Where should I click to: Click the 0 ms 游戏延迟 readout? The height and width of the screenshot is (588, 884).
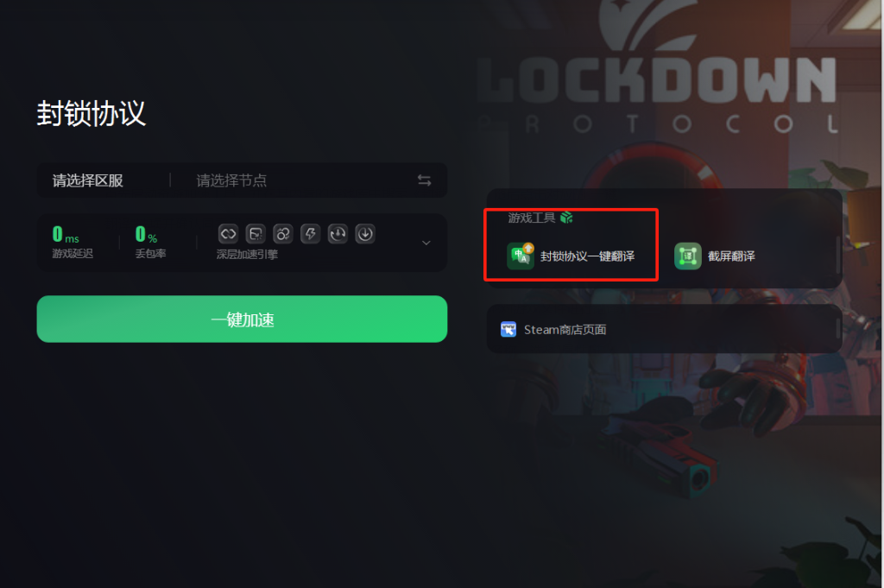73,243
